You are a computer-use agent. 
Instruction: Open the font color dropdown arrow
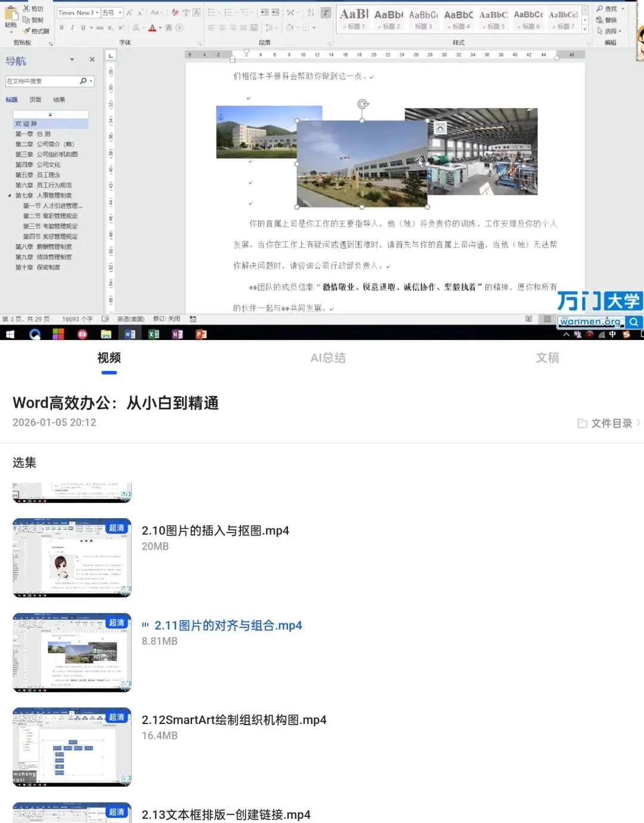(x=160, y=28)
